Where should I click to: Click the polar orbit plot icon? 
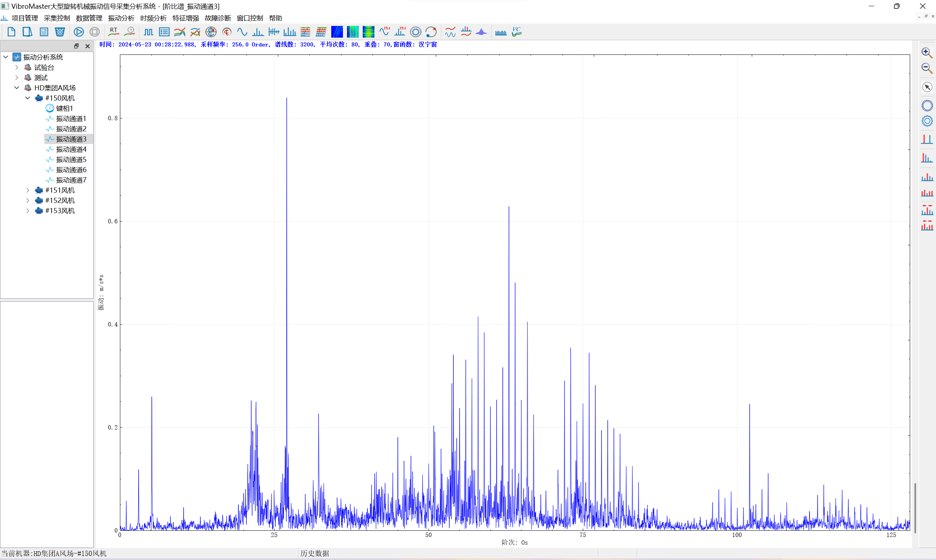[211, 32]
